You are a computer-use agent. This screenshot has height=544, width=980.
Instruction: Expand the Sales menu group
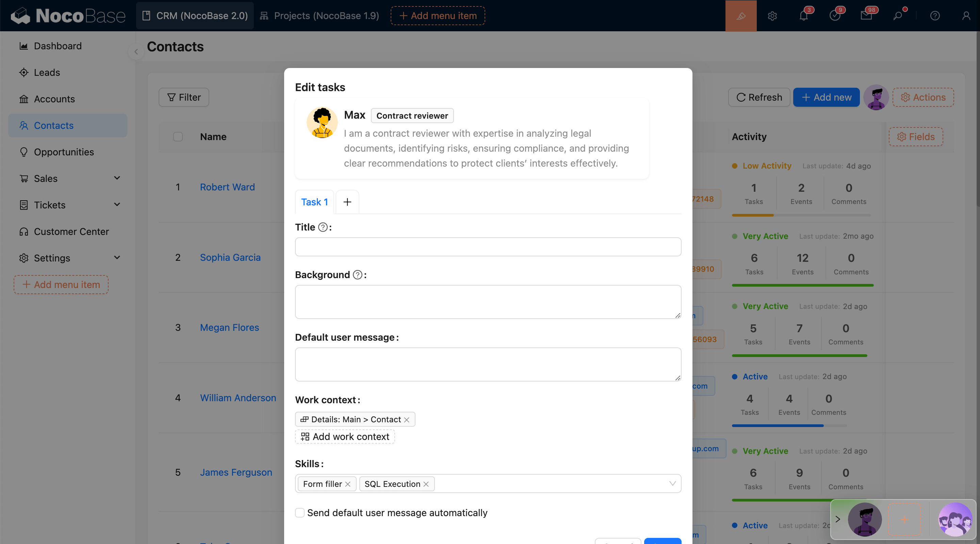tap(117, 178)
